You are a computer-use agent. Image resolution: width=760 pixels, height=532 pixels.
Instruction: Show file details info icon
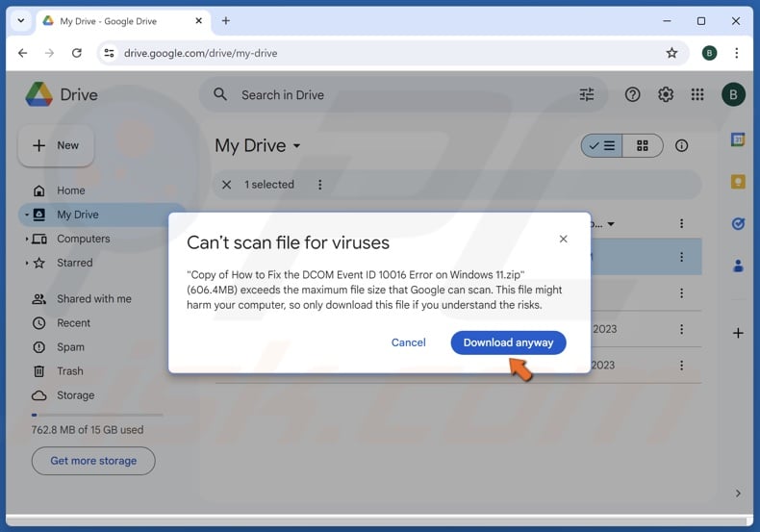coord(681,146)
